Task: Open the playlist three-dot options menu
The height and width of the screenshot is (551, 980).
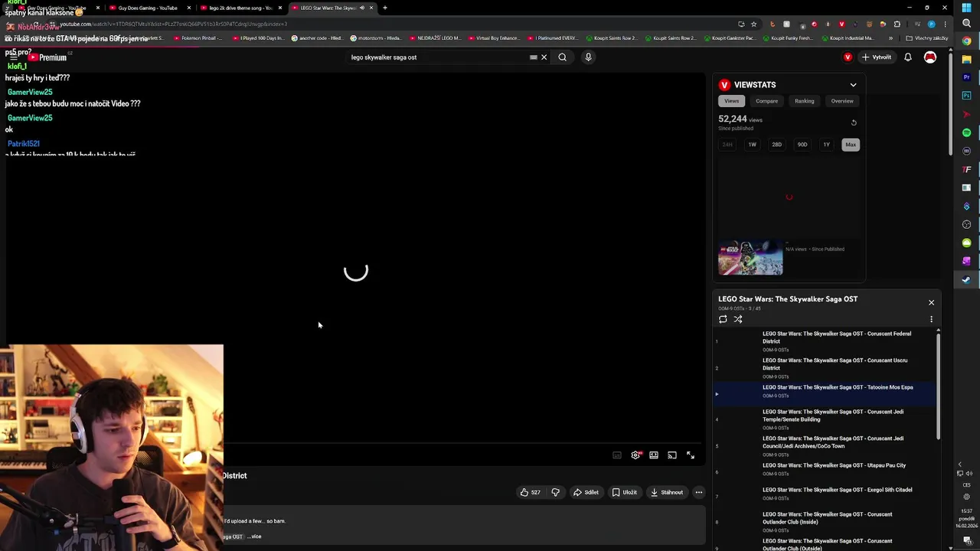Action: point(931,320)
